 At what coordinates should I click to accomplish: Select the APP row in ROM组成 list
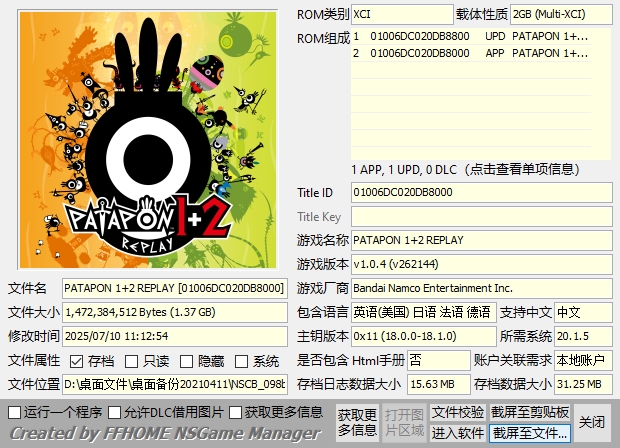480,54
